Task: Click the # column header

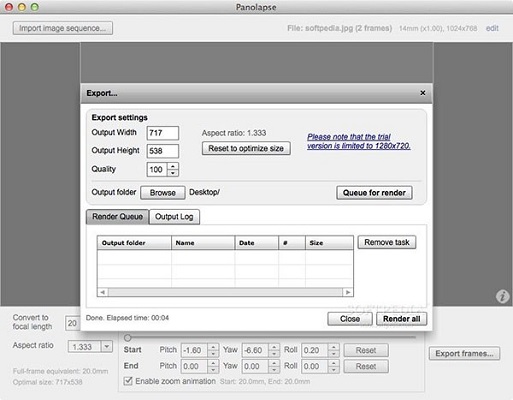Action: (292, 243)
